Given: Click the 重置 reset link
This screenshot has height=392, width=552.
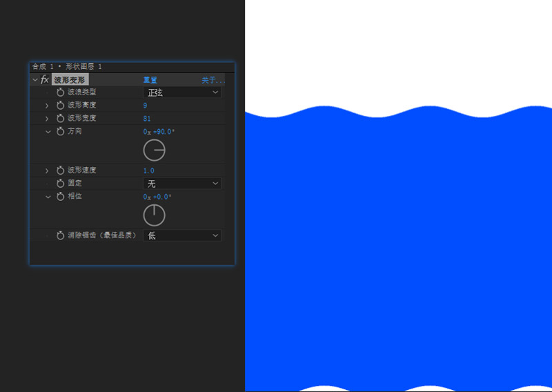Looking at the screenshot, I should tap(150, 80).
